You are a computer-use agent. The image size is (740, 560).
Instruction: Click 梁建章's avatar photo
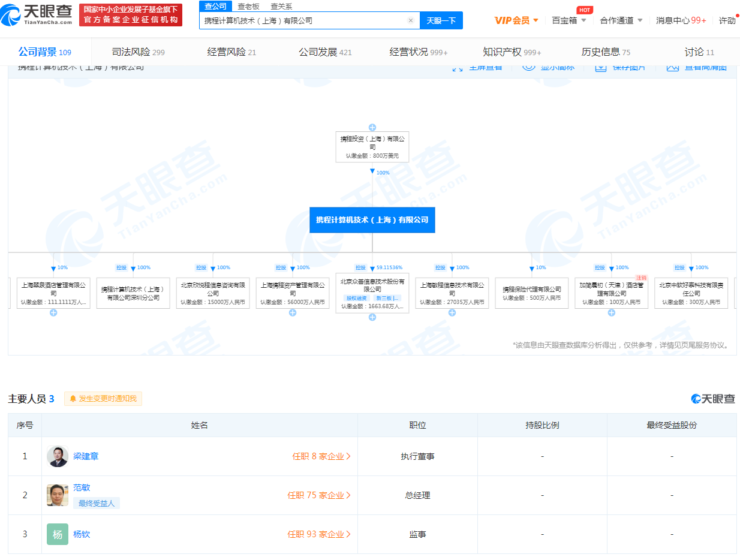click(58, 456)
